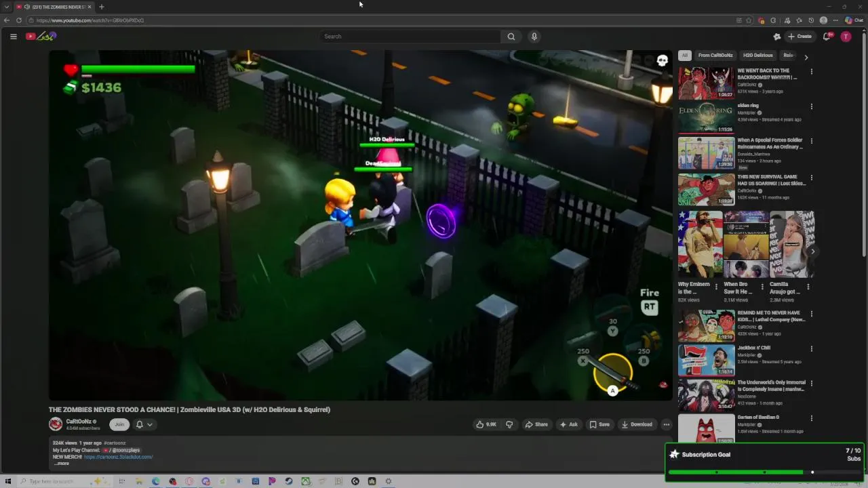868x488 pixels.
Task: Open Steam from the taskbar
Action: point(289,481)
